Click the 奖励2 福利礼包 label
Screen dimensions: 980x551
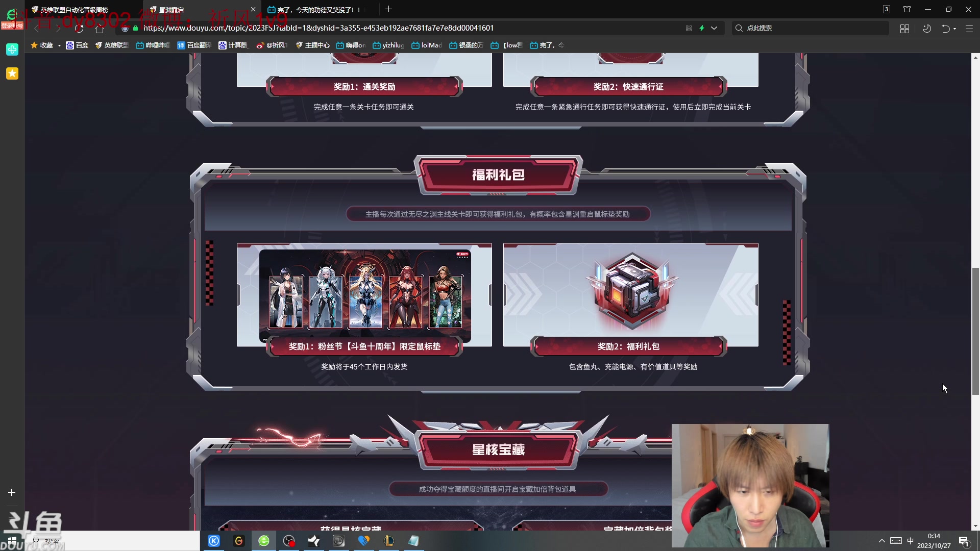pos(628,346)
